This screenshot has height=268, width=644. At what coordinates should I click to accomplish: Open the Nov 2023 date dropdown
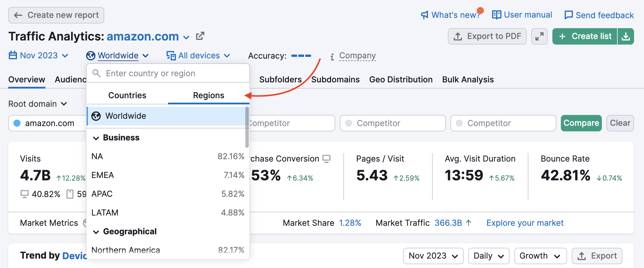click(x=38, y=55)
